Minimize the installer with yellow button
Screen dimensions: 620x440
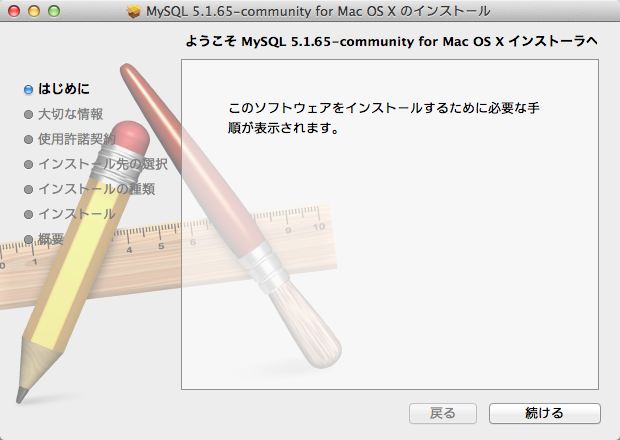[34, 11]
